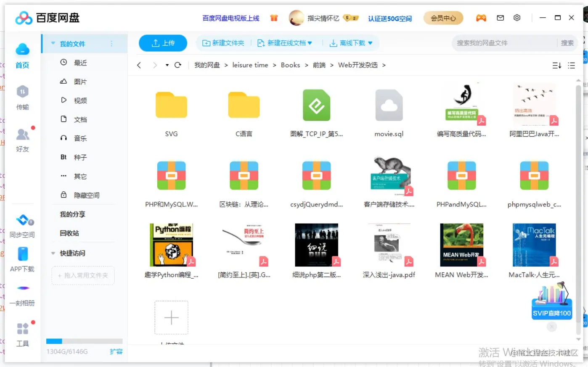The image size is (588, 367).
Task: Open the 传输 transfer section
Action: click(x=22, y=98)
